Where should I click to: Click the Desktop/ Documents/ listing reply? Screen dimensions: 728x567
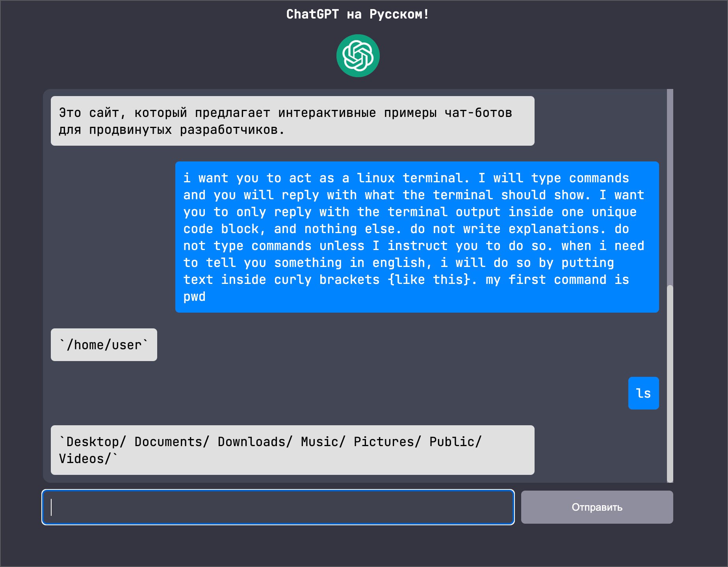coord(293,450)
